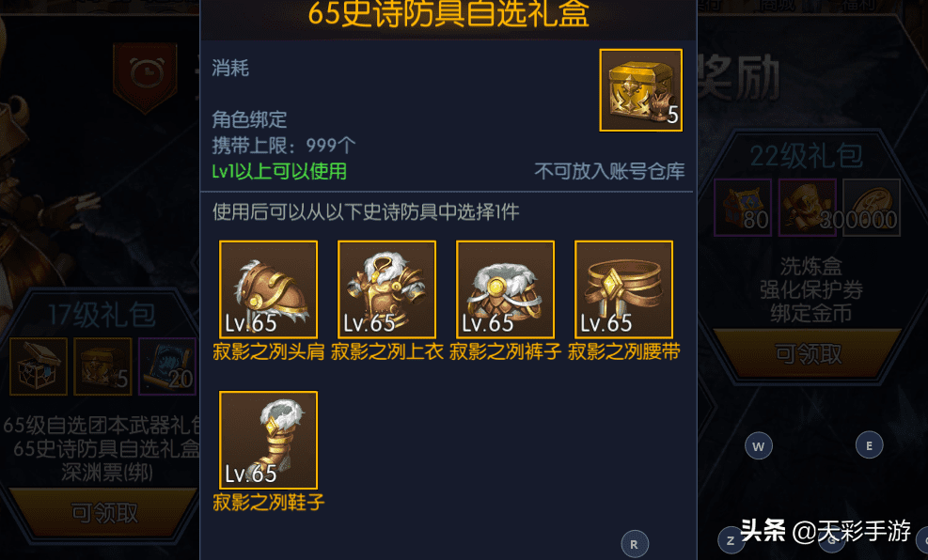Image resolution: width=928 pixels, height=560 pixels.
Task: Tap the bound gold coin 300000 icon
Action: pyautogui.click(x=872, y=209)
